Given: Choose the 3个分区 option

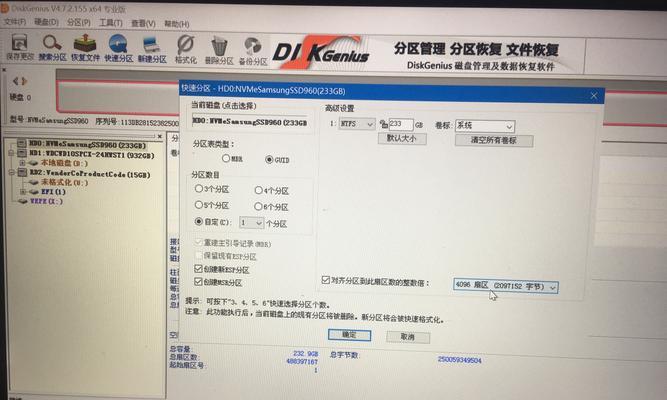Looking at the screenshot, I should coord(199,188).
